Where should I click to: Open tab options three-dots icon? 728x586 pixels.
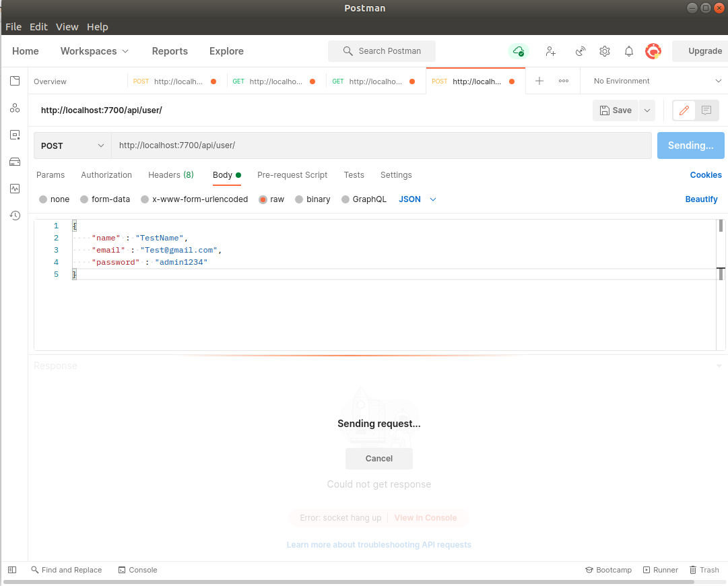[564, 81]
